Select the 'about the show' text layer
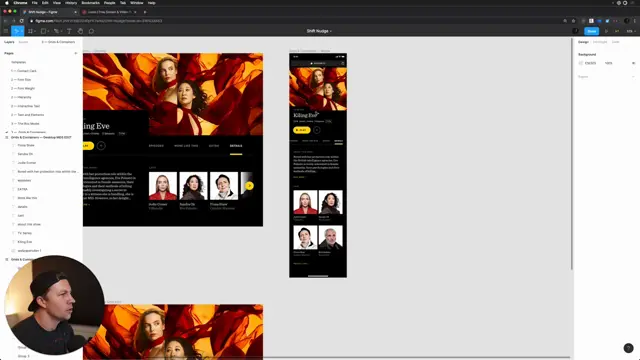 pos(29,224)
